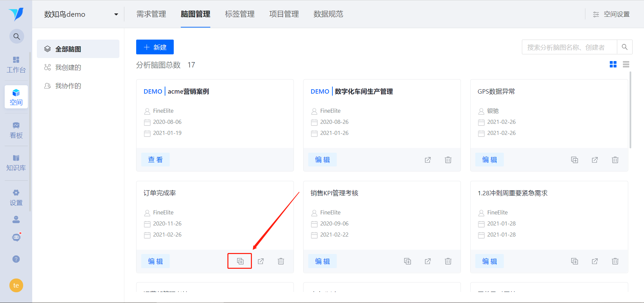Click the help question mark icon
Screen dimensions: 644x303
coord(16,259)
